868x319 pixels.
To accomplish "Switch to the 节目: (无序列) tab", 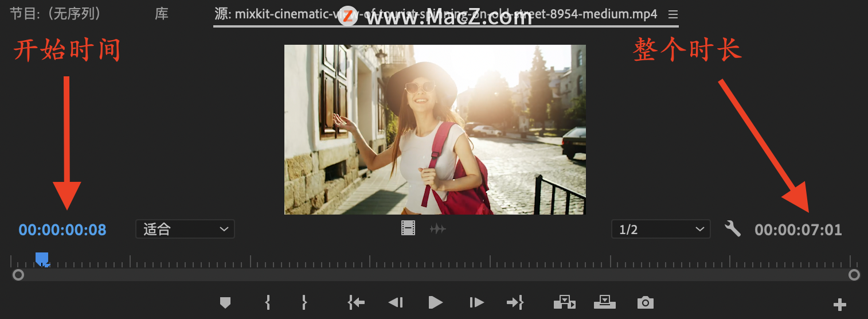I will click(x=56, y=14).
